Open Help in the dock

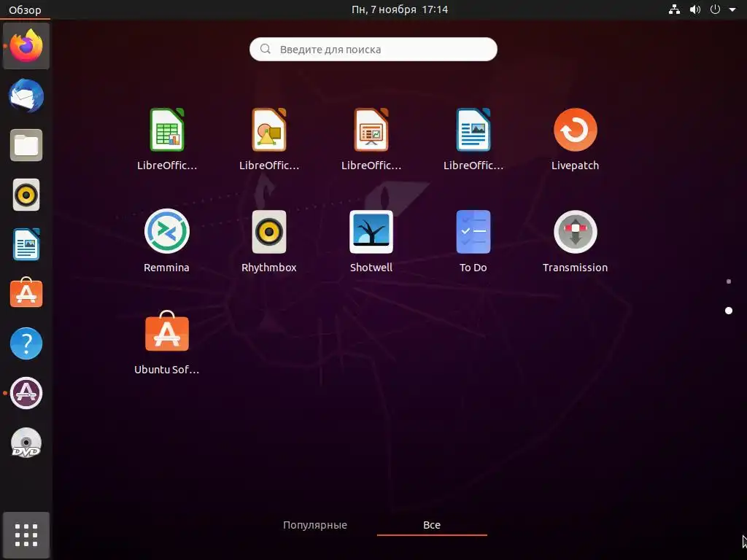(26, 343)
